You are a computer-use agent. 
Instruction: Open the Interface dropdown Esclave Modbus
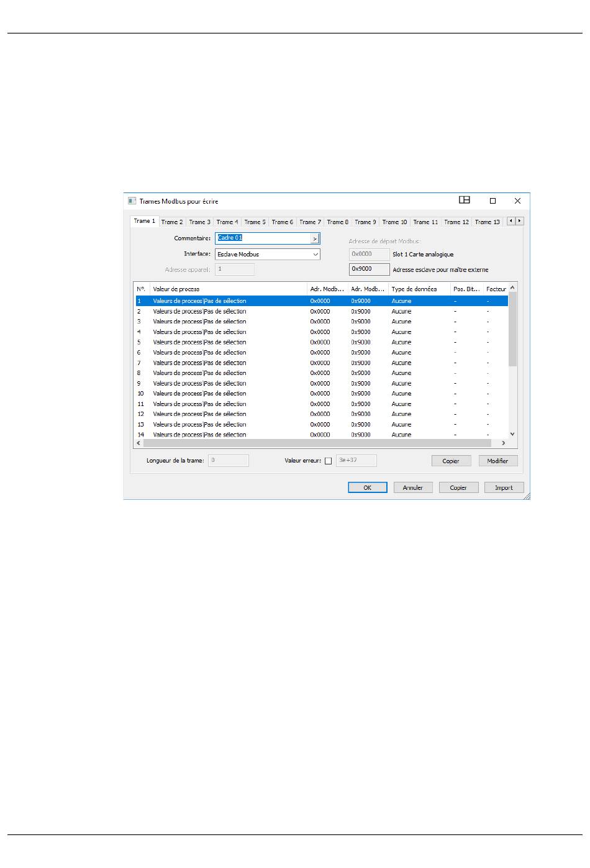pos(268,254)
